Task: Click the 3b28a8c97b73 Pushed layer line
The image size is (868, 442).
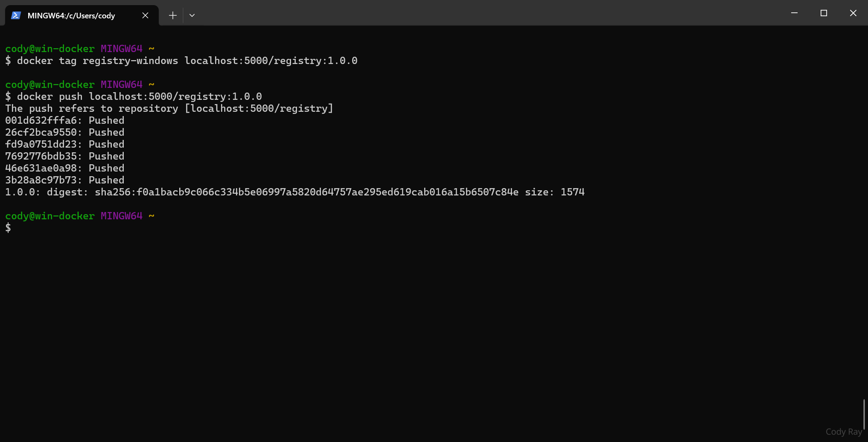Action: coord(65,180)
